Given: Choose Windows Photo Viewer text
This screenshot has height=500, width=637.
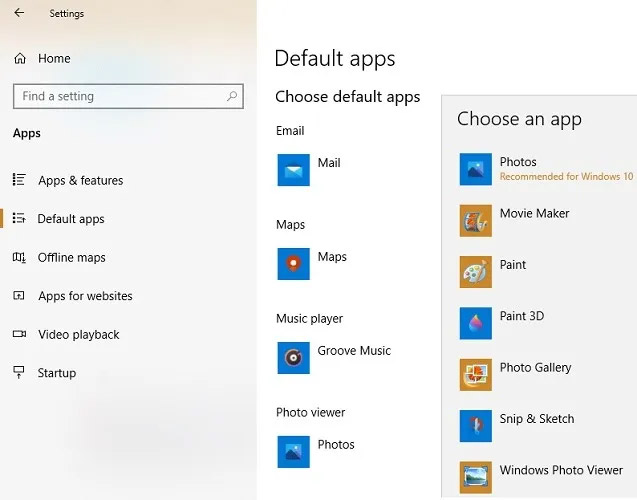Looking at the screenshot, I should pyautogui.click(x=561, y=470).
